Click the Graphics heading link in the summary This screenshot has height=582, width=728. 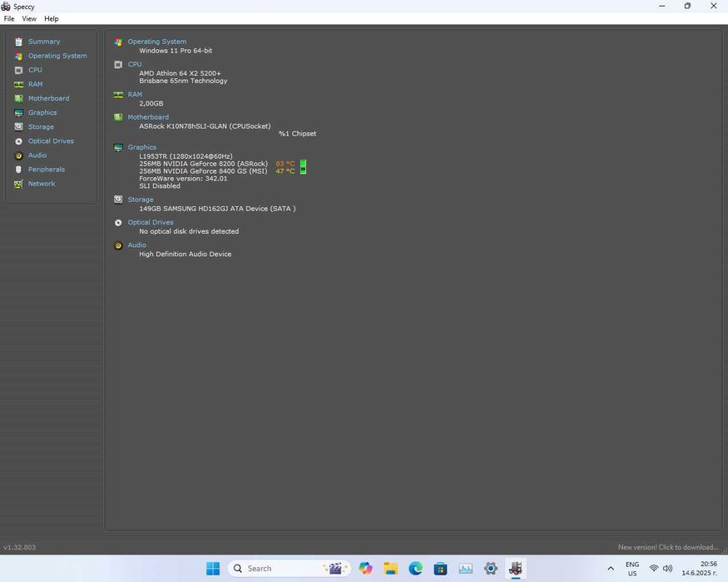(x=142, y=147)
